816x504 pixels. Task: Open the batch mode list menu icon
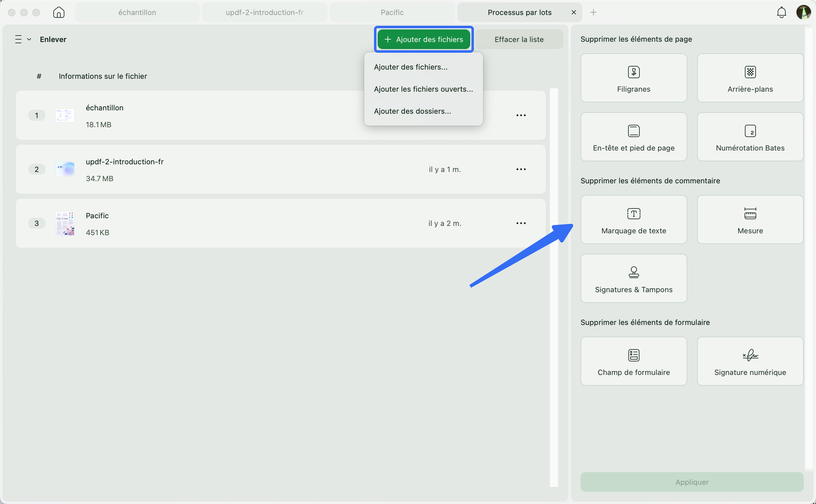point(18,39)
